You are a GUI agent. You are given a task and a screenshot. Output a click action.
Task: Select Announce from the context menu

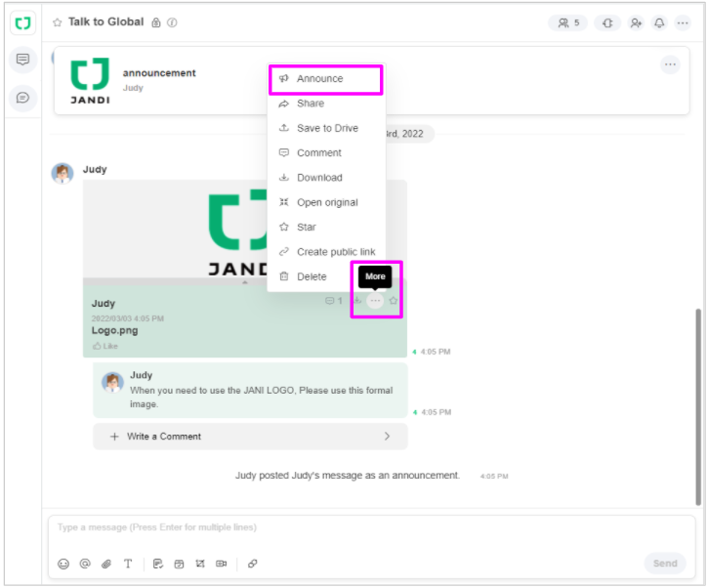319,78
